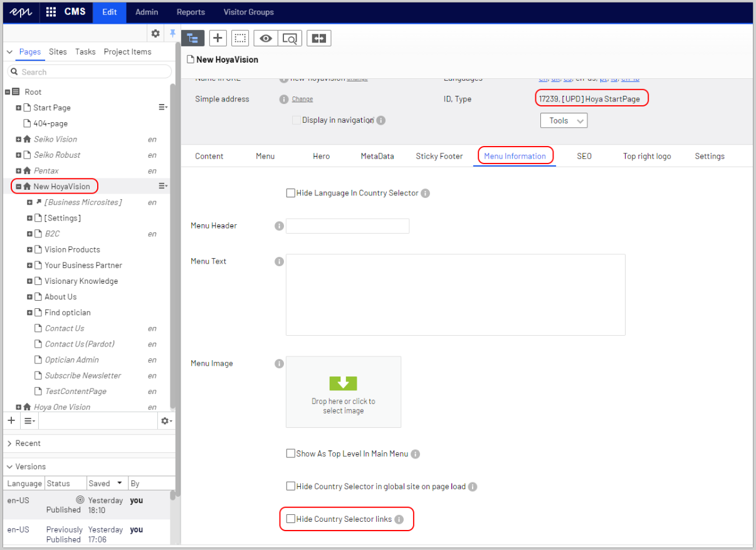This screenshot has height=550, width=756.
Task: Enable Hide Country Selector links checkbox
Action: click(x=291, y=519)
